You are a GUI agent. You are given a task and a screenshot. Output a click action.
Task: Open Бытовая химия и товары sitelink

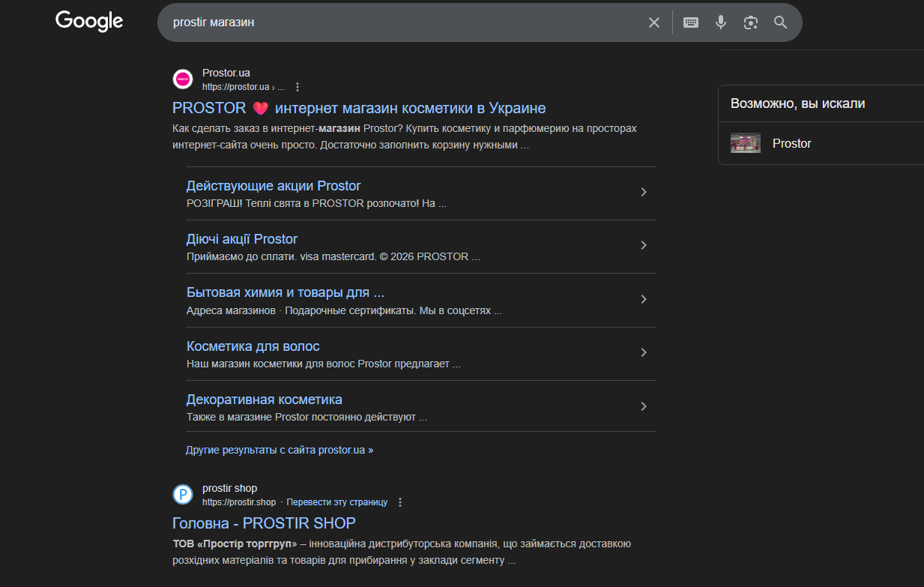286,292
